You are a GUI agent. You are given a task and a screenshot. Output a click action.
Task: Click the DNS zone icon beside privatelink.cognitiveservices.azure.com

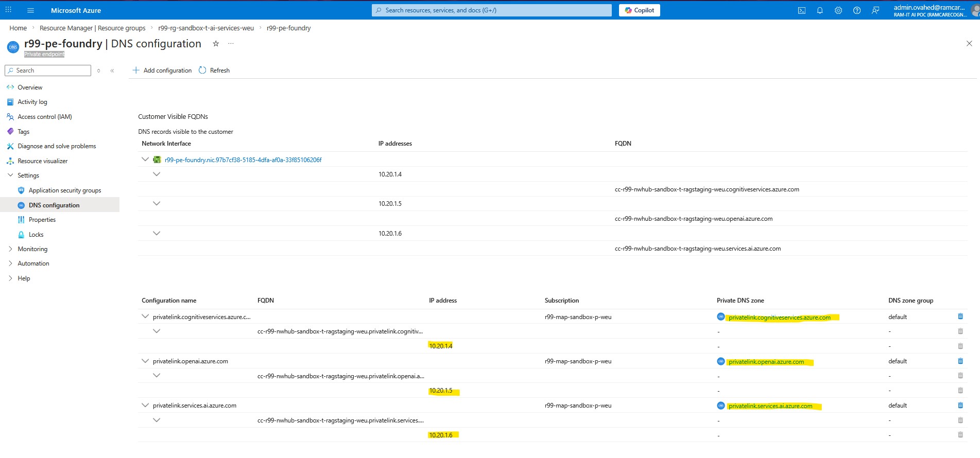coord(721,316)
